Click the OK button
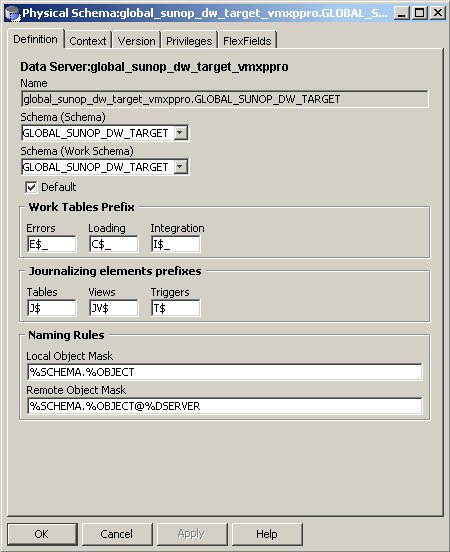 tap(42, 534)
